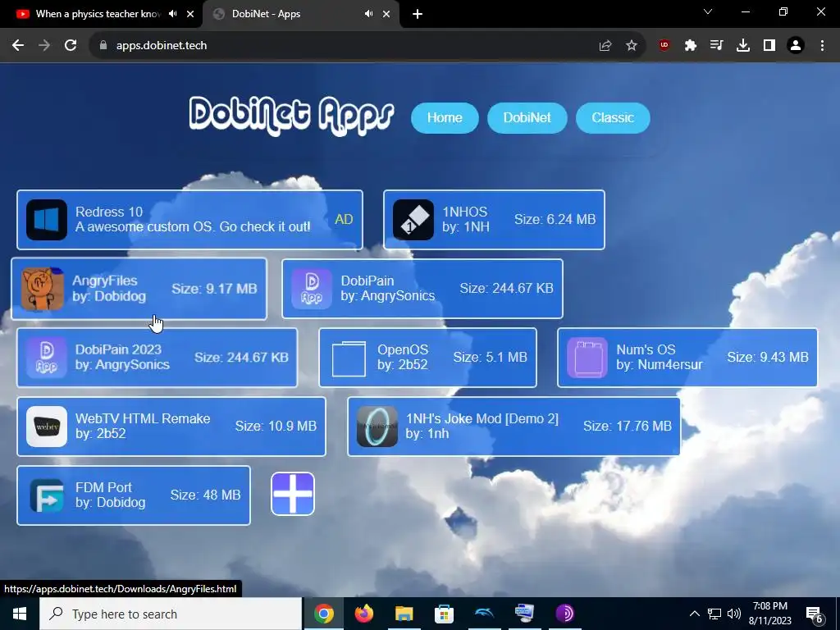Click the 'Size: 9.43 MB' text on Num's OS
840x630 pixels.
768,358
